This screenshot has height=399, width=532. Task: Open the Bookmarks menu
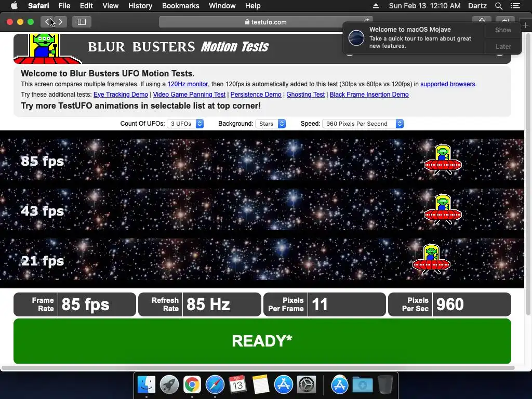(180, 6)
